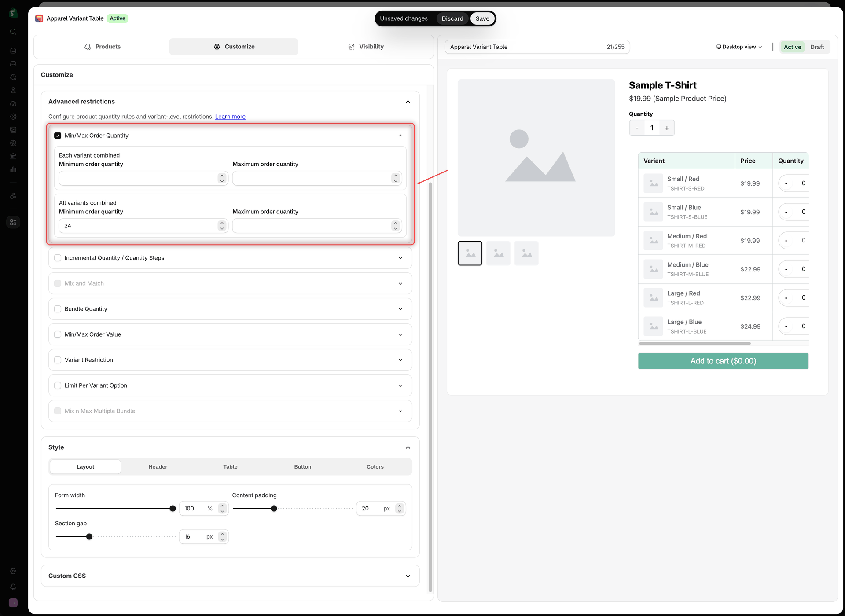Select the Colors style tab
Screen dimensions: 845x616
[x=375, y=467]
